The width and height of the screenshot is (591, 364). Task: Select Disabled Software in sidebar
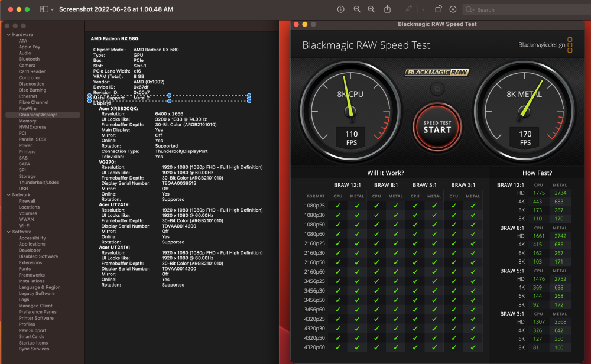[x=38, y=256]
